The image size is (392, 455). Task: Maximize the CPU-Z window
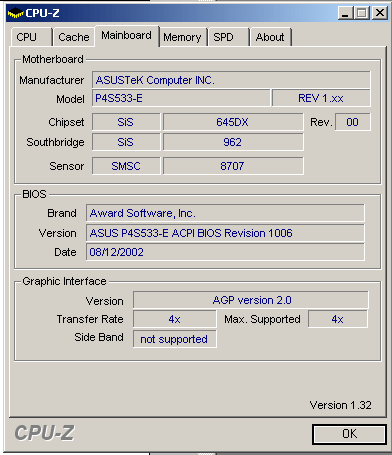(x=362, y=13)
